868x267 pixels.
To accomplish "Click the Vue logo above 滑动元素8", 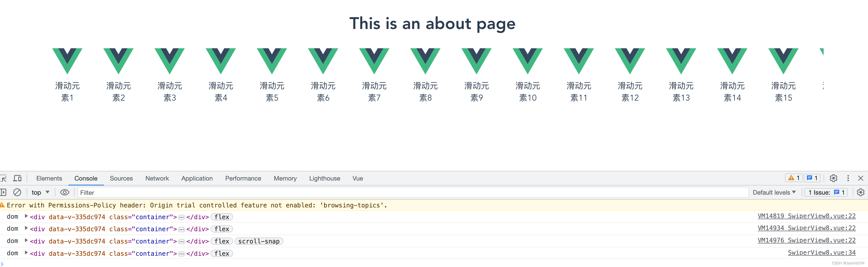I will click(425, 61).
